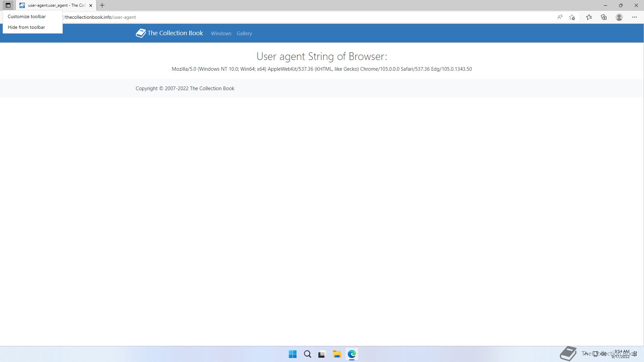
Task: Select Customize toolbar menu entry
Action: (x=33, y=16)
